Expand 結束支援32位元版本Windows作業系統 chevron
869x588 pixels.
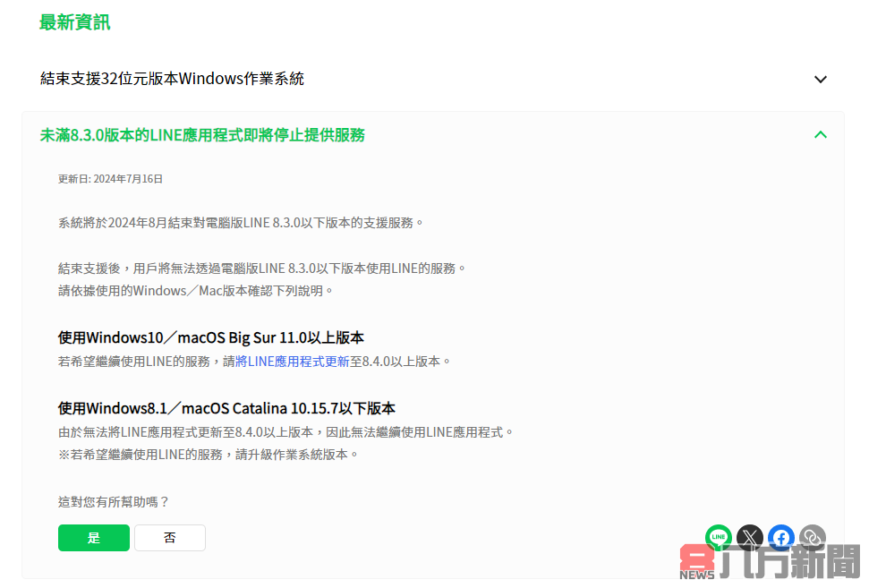pos(821,80)
